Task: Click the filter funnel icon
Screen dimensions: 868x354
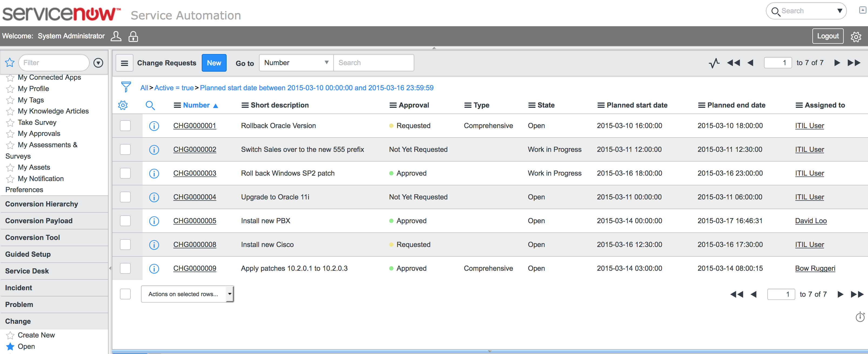Action: [126, 87]
